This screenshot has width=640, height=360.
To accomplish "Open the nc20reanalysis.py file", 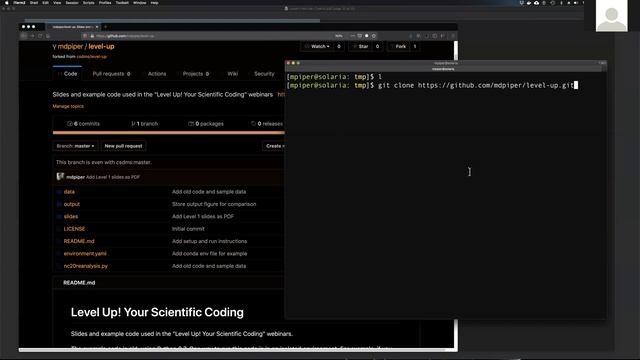I will pyautogui.click(x=86, y=266).
